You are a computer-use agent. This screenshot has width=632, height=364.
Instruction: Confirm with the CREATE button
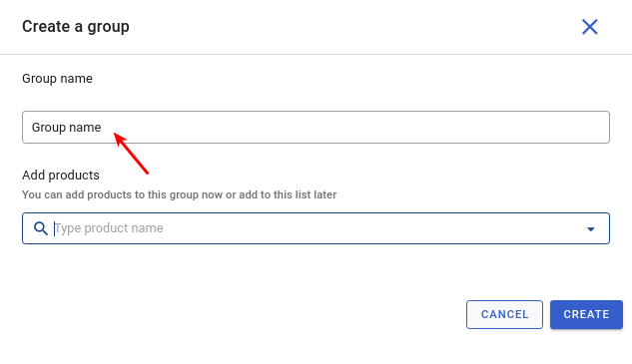coord(586,314)
